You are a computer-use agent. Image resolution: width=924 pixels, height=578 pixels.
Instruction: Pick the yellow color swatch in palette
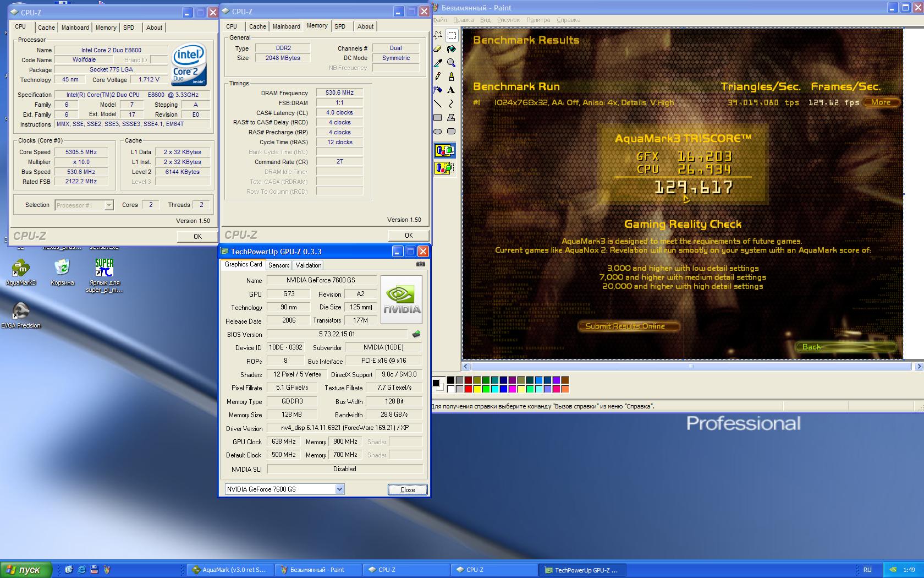pyautogui.click(x=477, y=389)
